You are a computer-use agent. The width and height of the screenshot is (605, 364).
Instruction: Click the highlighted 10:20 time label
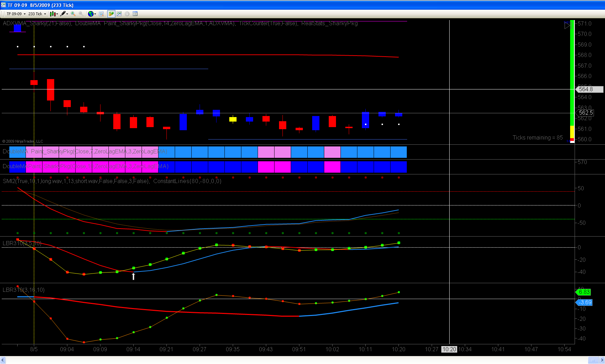pos(449,349)
